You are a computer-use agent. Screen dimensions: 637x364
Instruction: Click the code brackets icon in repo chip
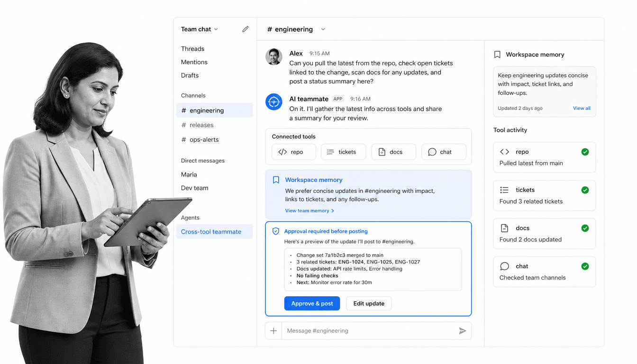click(282, 152)
